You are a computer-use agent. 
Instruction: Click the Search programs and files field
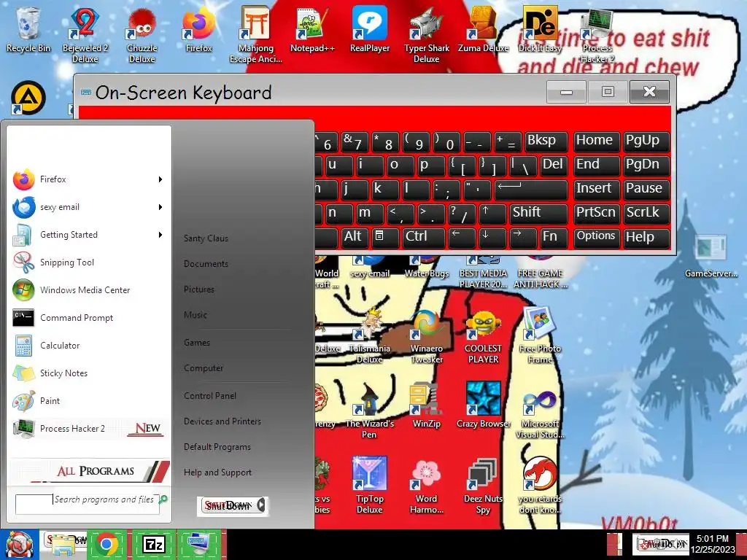(x=88, y=504)
